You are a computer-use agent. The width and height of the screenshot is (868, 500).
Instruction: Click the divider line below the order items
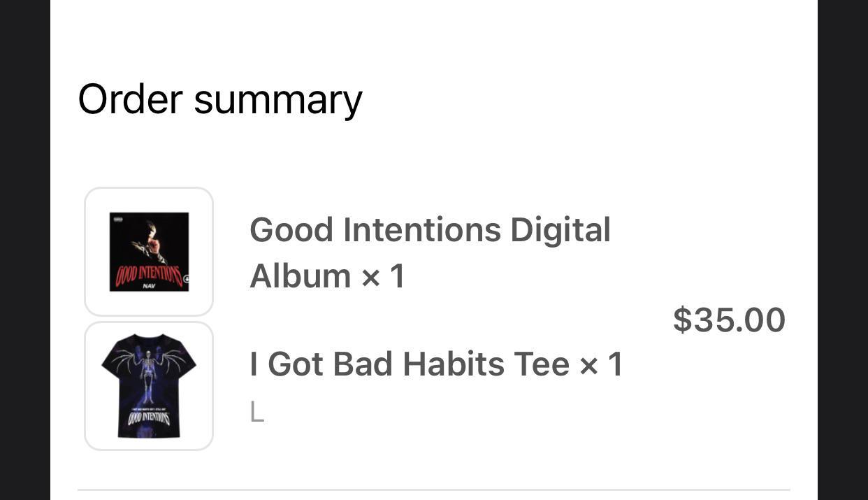point(433,490)
